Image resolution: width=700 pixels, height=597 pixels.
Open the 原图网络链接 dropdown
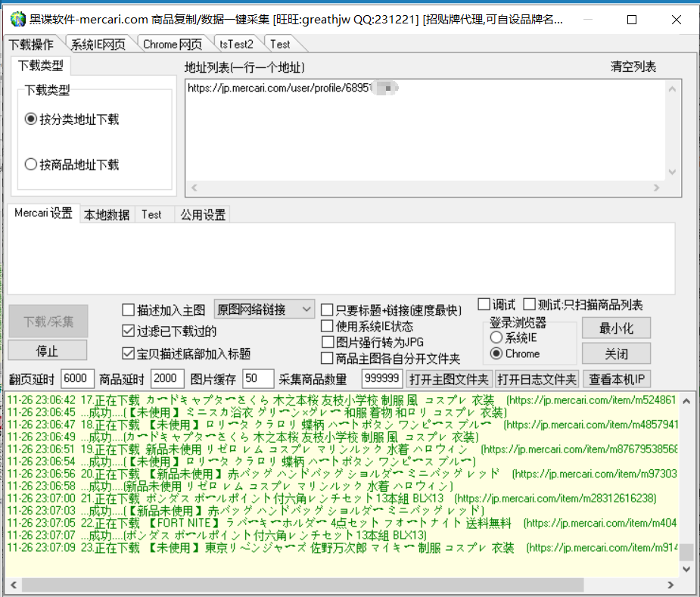[264, 309]
